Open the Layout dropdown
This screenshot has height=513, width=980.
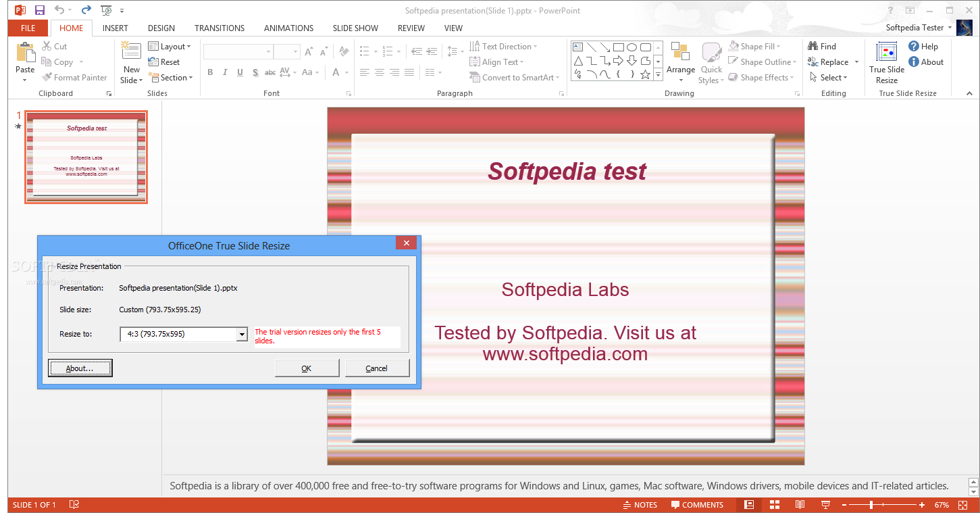[170, 46]
